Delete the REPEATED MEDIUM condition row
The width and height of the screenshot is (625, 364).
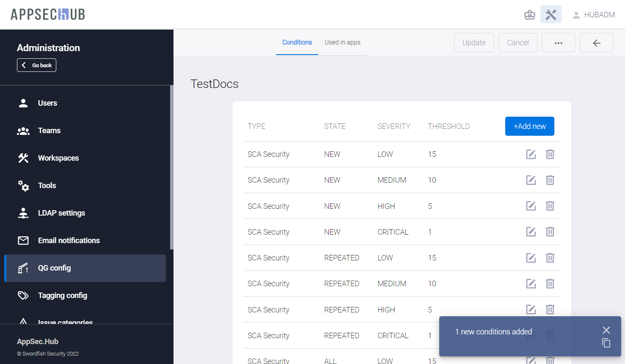click(x=550, y=284)
